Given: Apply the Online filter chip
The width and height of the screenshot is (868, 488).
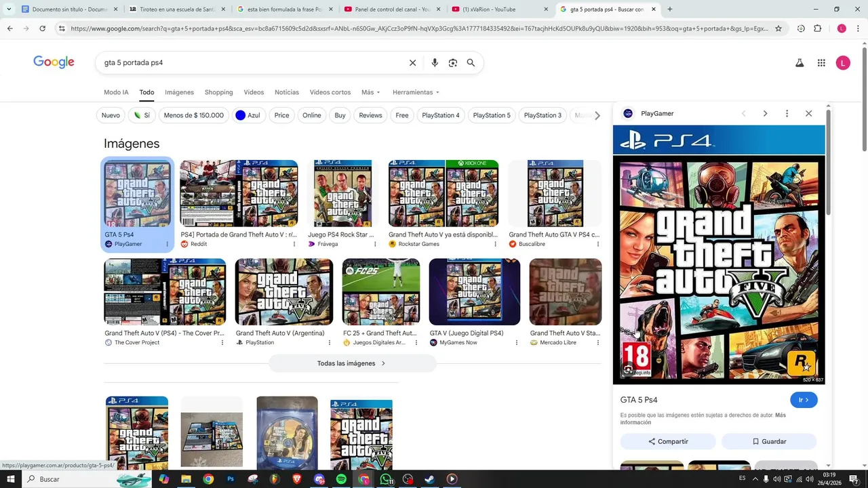Looking at the screenshot, I should click(x=312, y=115).
